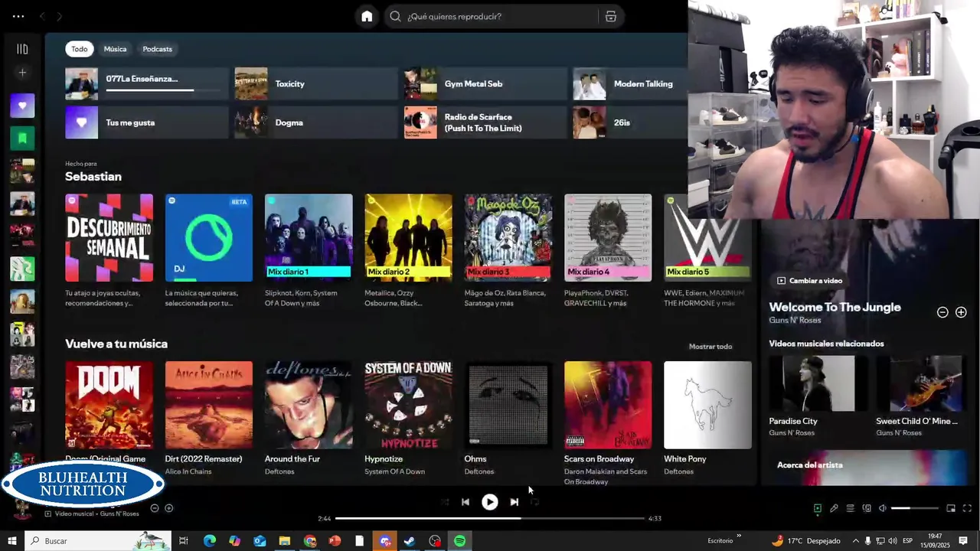980x551 pixels.
Task: Open Dirt (2022 Remaster) album
Action: click(x=208, y=405)
